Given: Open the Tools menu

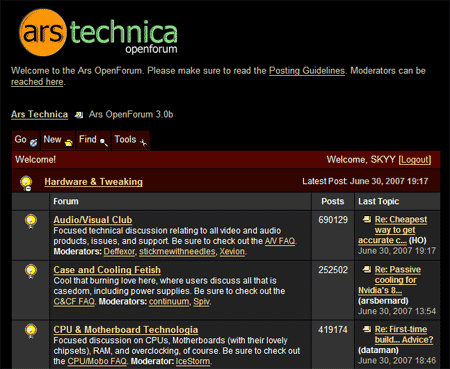Looking at the screenshot, I should coord(131,140).
